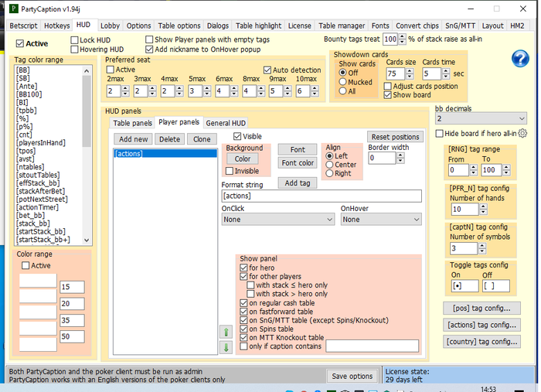Decrease the Cards size spinner value
The width and height of the screenshot is (541, 392).
(x=410, y=77)
